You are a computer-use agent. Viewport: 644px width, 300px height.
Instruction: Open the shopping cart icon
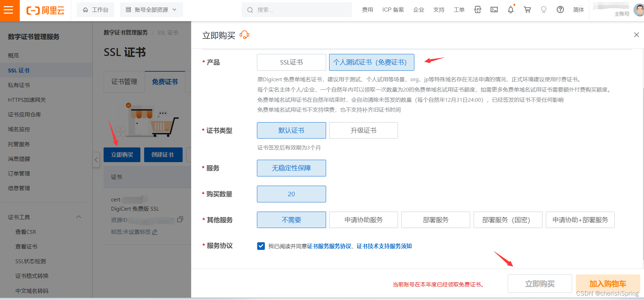[527, 10]
